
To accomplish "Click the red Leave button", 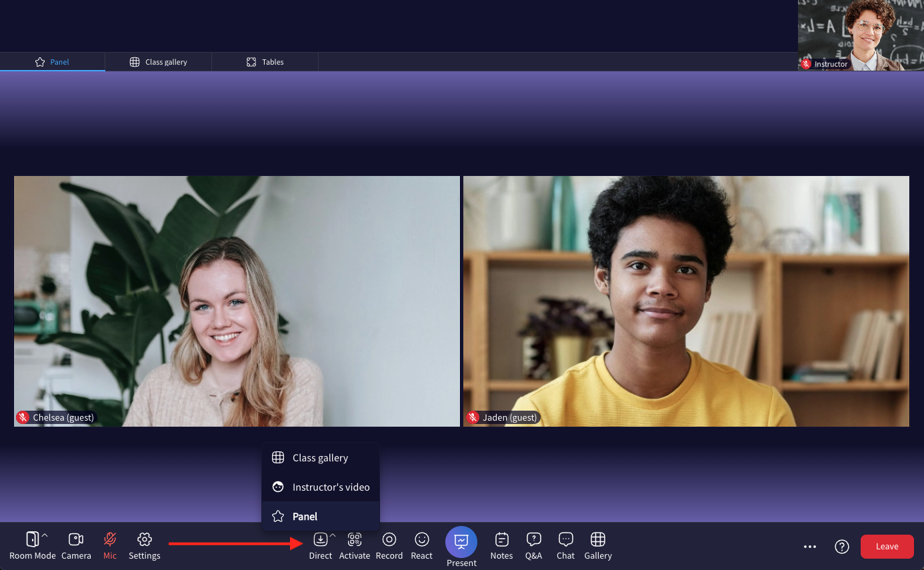I will (887, 547).
